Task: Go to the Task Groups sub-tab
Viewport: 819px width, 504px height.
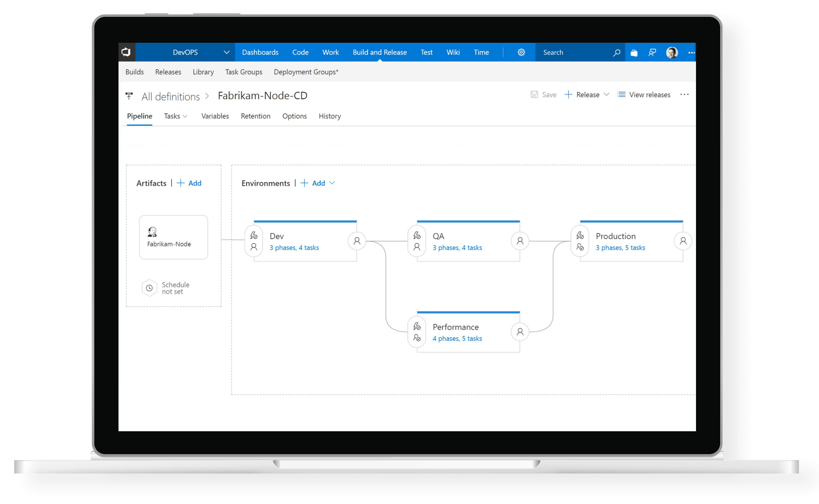Action: coord(244,72)
